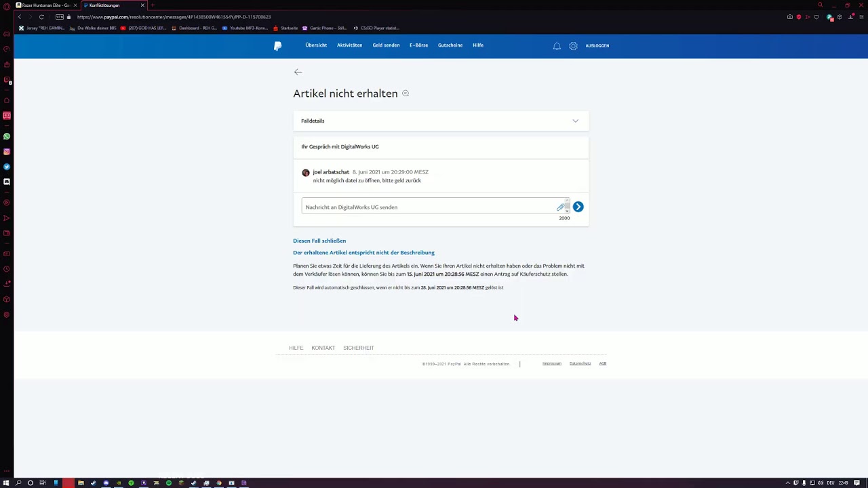This screenshot has height=488, width=868.
Task: Open the E-Börse menu item
Action: [x=418, y=45]
